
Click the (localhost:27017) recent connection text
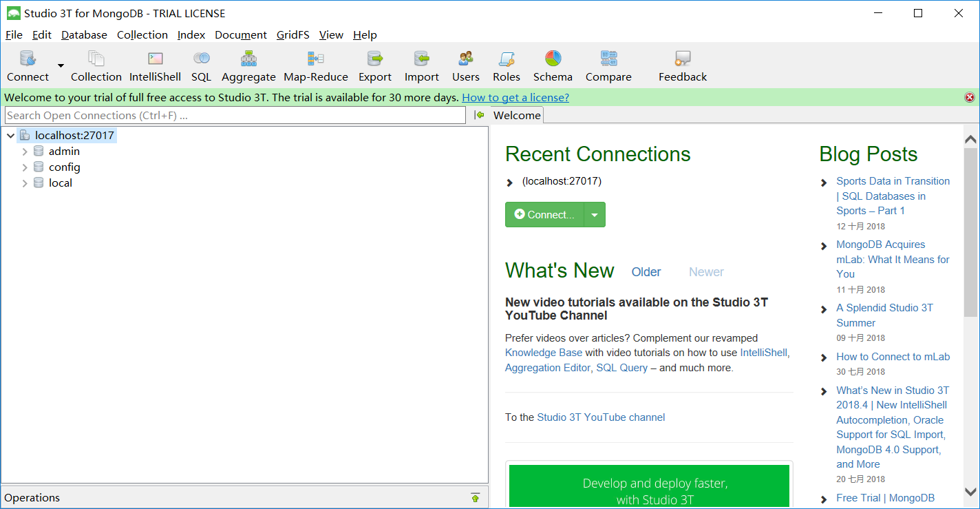pyautogui.click(x=562, y=181)
